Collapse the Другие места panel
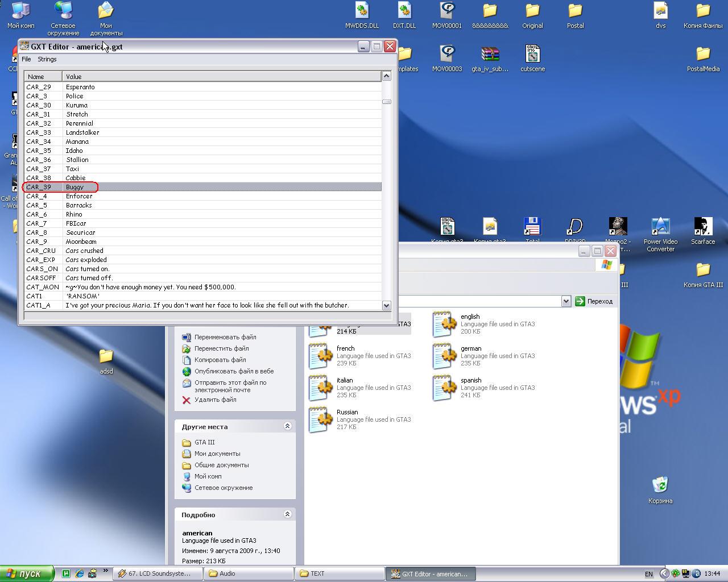 [287, 426]
